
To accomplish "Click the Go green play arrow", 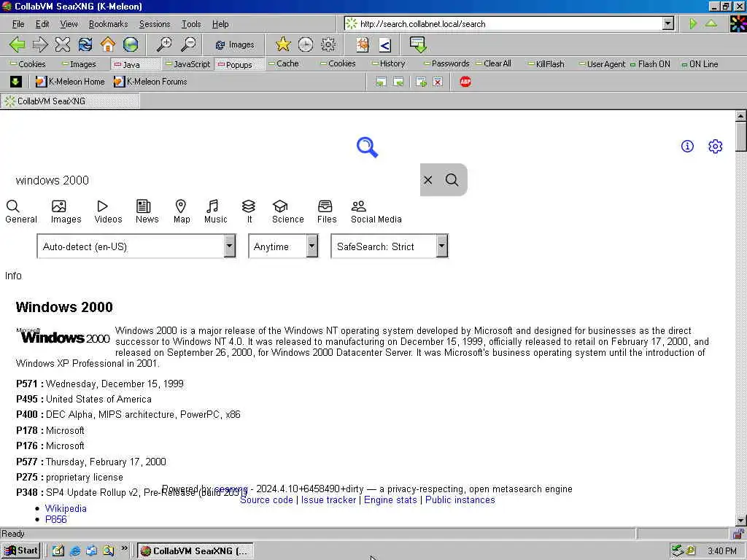I will tap(693, 23).
